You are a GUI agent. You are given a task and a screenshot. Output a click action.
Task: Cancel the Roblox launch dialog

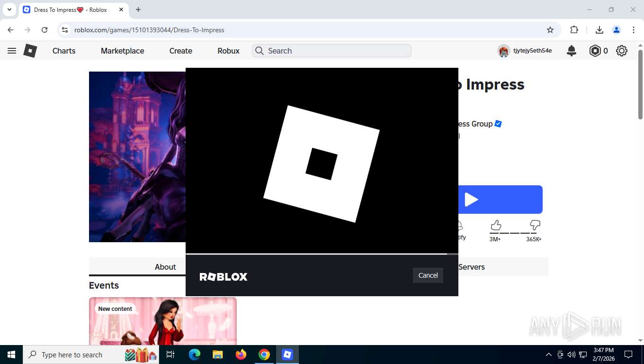pos(428,275)
